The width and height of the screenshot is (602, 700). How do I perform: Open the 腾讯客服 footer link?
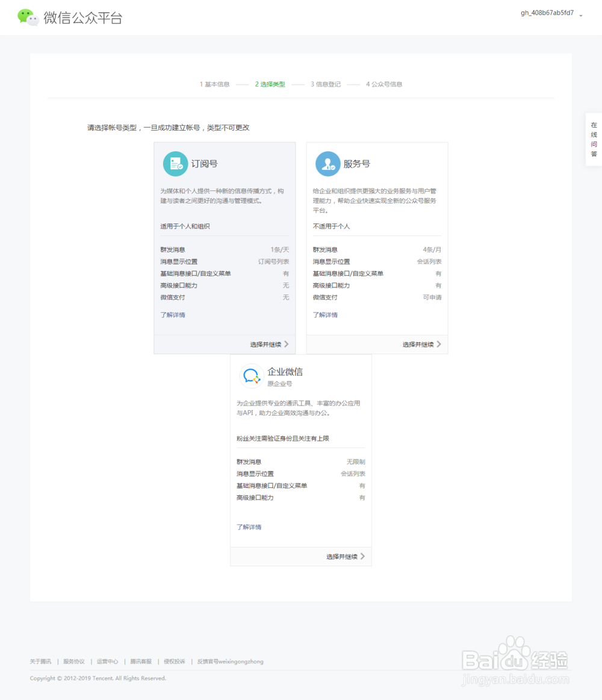(141, 661)
